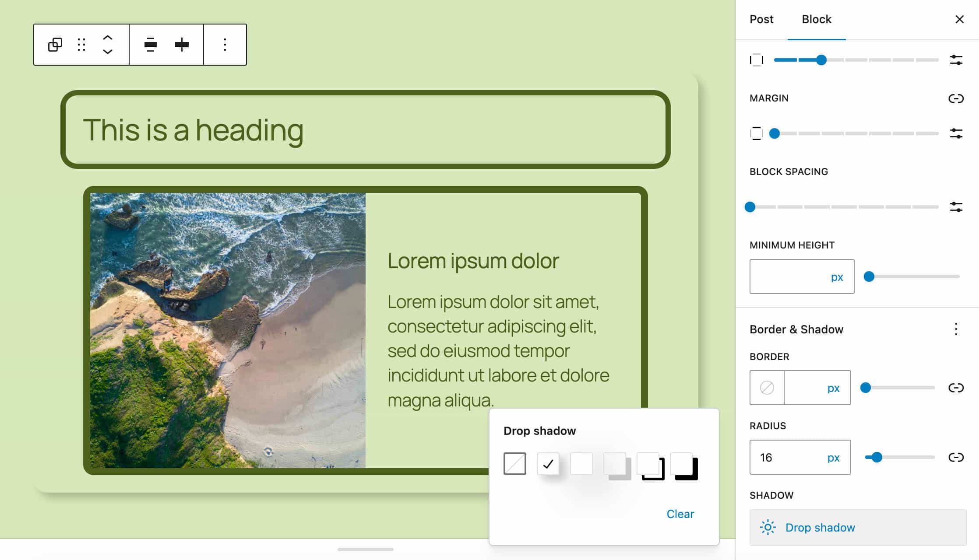This screenshot has width=979, height=560.
Task: Select the checked natural shadow preset
Action: pos(548,463)
